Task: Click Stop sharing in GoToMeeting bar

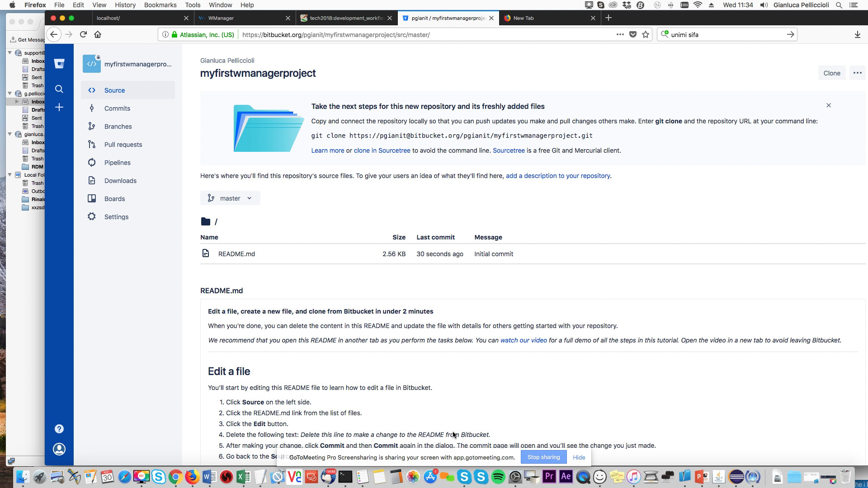Action: (543, 457)
